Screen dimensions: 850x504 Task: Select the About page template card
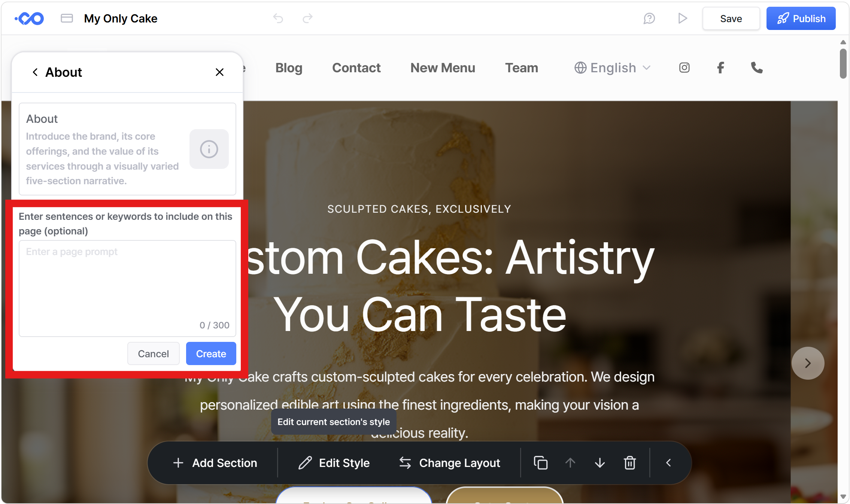click(127, 149)
